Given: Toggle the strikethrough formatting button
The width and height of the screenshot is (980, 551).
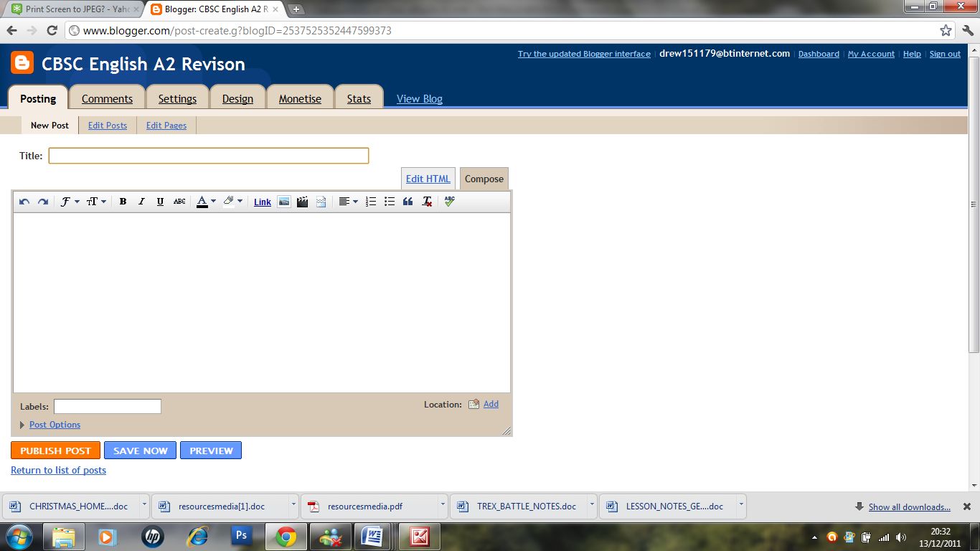Looking at the screenshot, I should click(179, 202).
